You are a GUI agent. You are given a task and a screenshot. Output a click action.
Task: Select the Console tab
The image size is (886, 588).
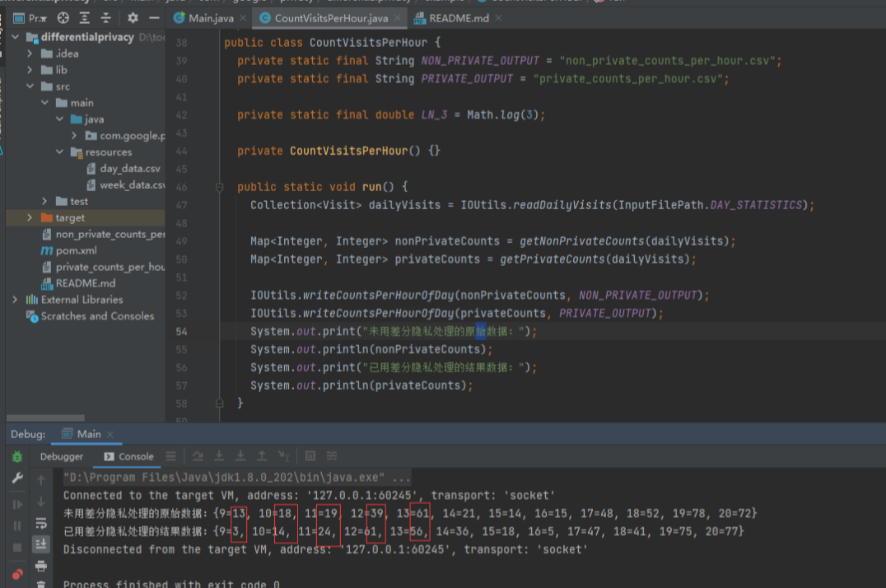(x=128, y=456)
